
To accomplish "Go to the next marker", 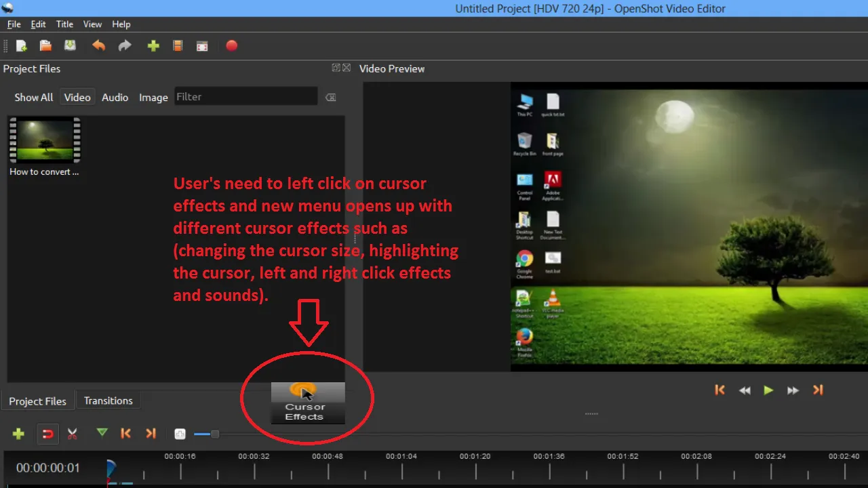I will pyautogui.click(x=151, y=433).
